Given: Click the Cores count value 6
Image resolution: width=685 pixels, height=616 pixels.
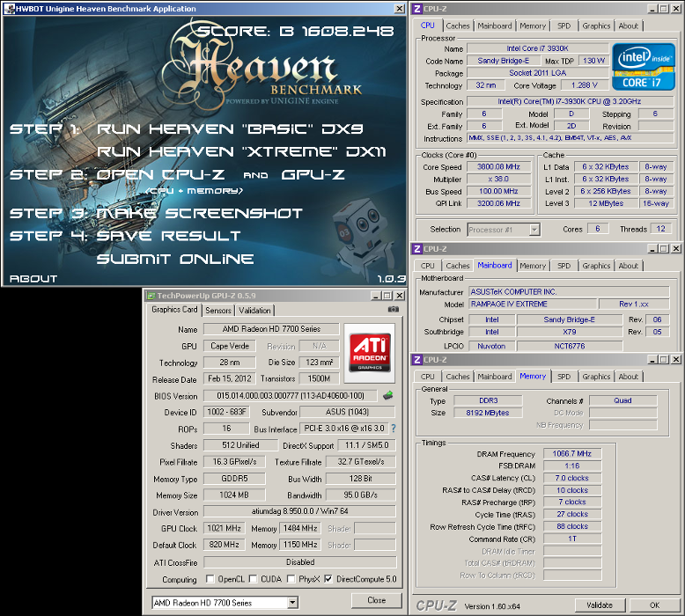Looking at the screenshot, I should (598, 229).
